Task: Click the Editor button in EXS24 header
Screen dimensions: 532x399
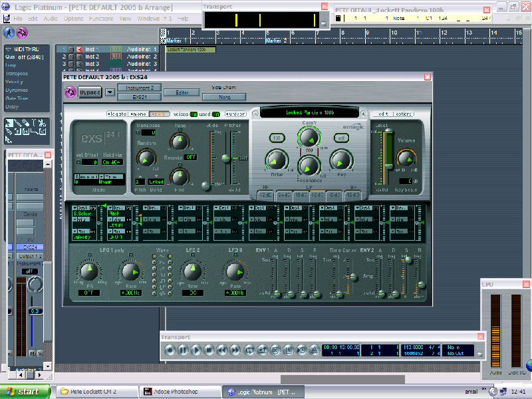Action: [x=182, y=92]
